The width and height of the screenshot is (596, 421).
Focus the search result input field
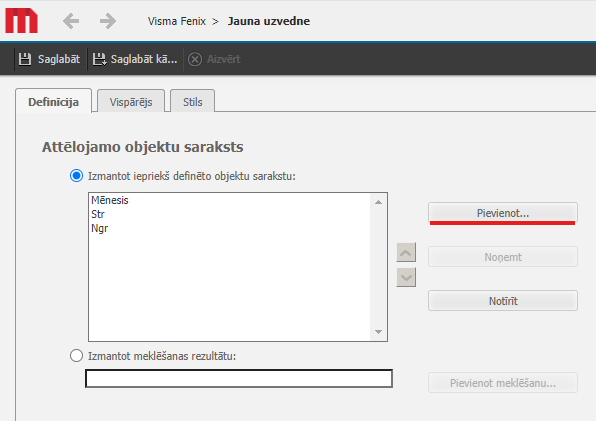pos(239,378)
